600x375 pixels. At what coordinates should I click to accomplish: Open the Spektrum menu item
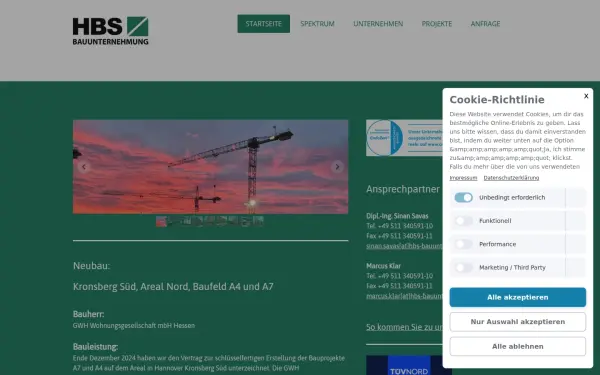317,24
